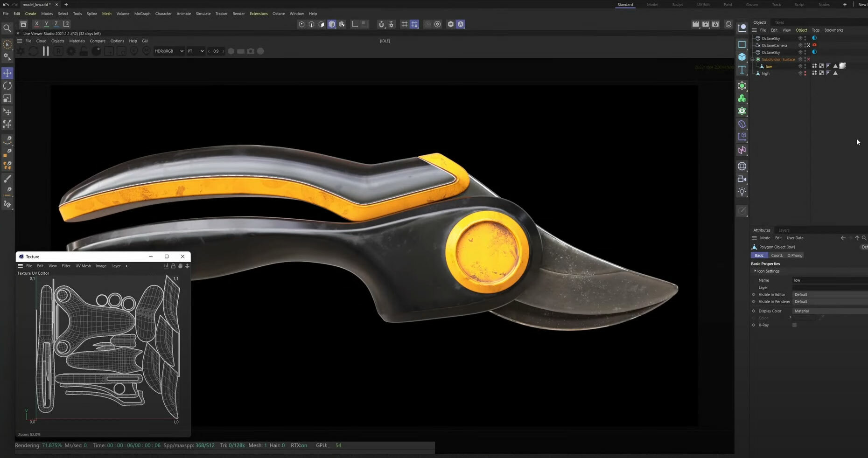Image resolution: width=868 pixels, height=458 pixels.
Task: Toggle the X-Ray checkbox
Action: click(x=794, y=325)
